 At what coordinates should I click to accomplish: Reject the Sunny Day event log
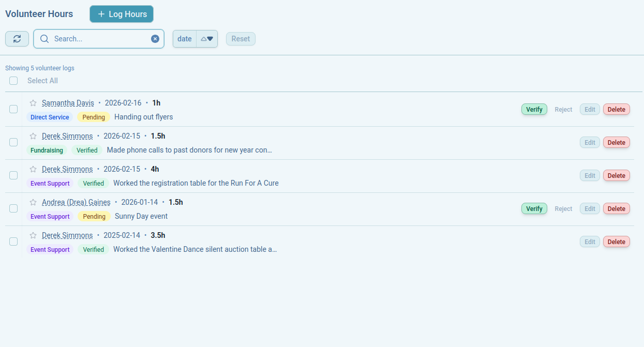563,208
